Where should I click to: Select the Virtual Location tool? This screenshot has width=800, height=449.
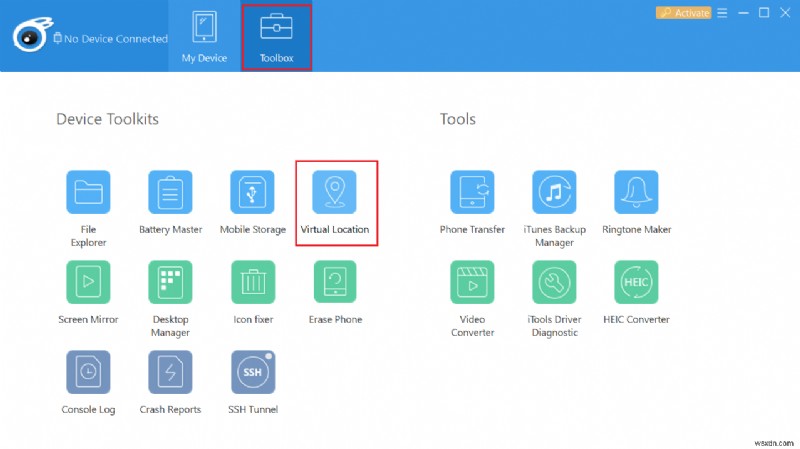(x=334, y=193)
